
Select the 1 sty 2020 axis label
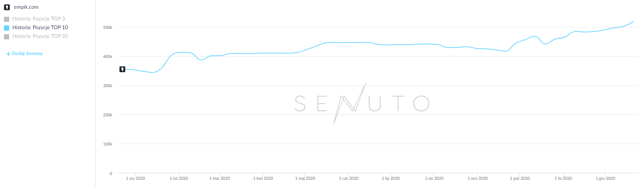point(135,178)
